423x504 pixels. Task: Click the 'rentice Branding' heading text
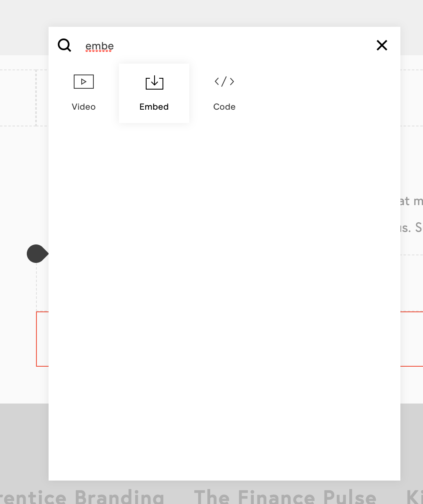[x=82, y=496]
